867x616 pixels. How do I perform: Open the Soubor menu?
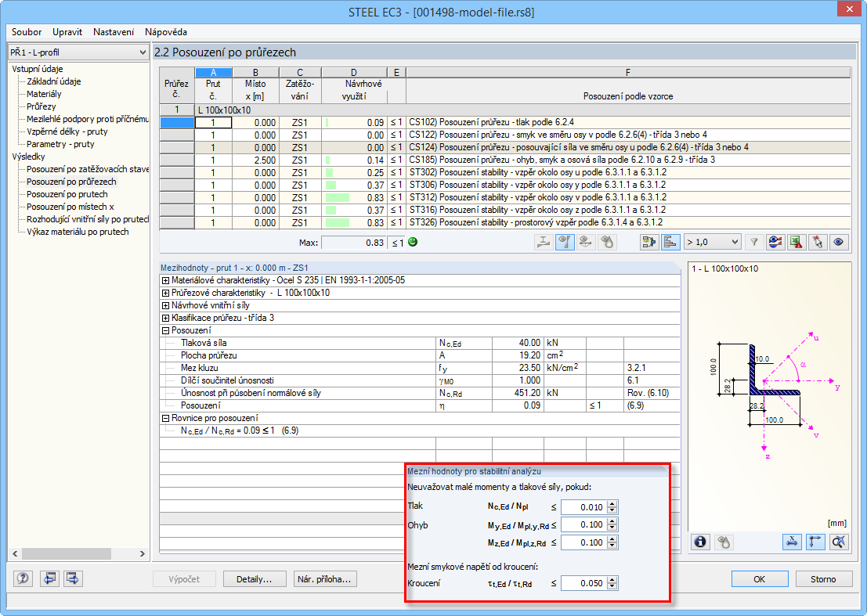pos(27,32)
